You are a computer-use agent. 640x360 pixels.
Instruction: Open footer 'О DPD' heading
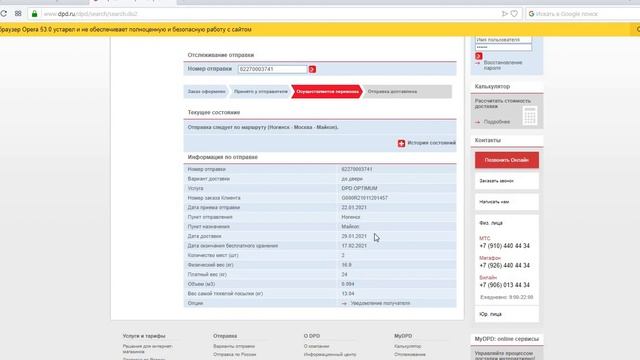tap(312, 336)
